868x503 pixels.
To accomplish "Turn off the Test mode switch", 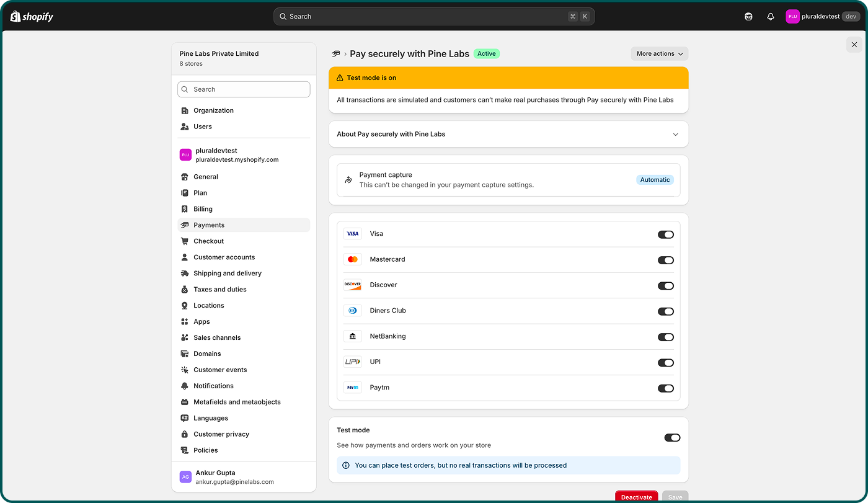I will click(672, 438).
